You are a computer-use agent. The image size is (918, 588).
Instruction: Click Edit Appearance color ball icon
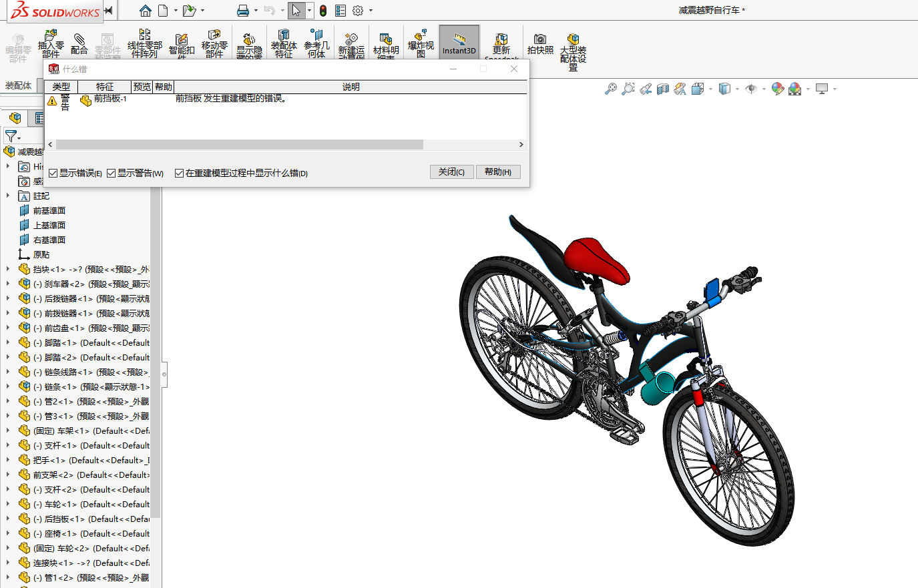click(x=777, y=89)
